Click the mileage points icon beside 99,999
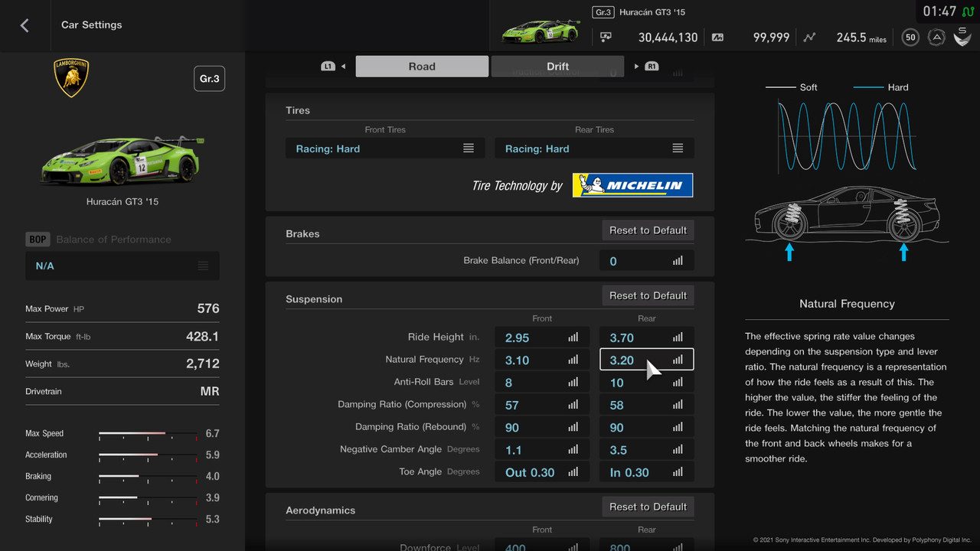Image resolution: width=980 pixels, height=551 pixels. point(717,37)
